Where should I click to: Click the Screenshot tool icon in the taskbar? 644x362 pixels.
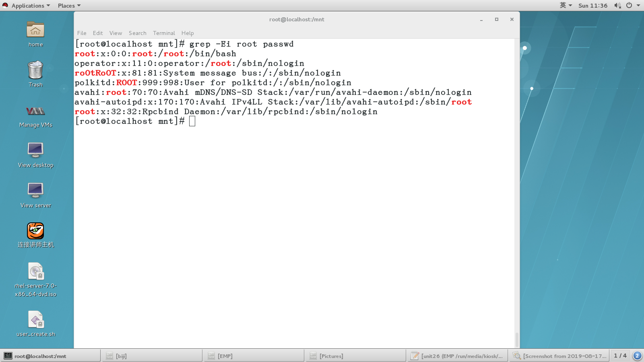[x=516, y=356]
